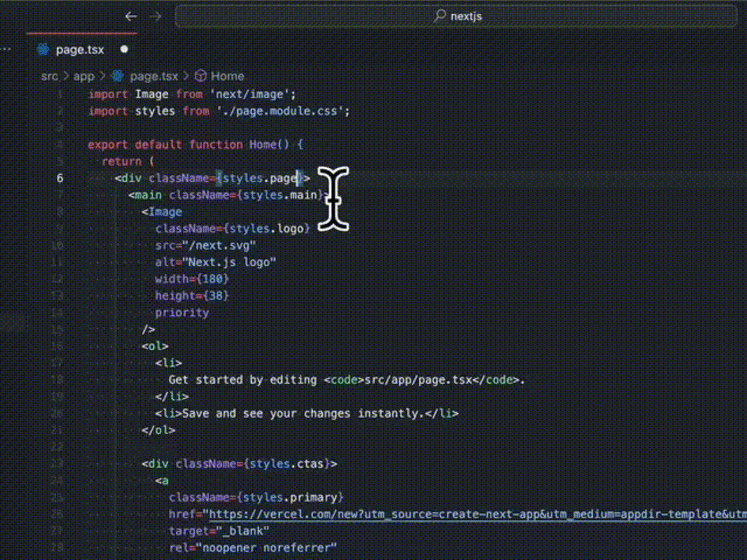Viewport: 747px width, 560px height.
Task: Open the page.tsx breadcrumb dropdown
Action: [153, 75]
